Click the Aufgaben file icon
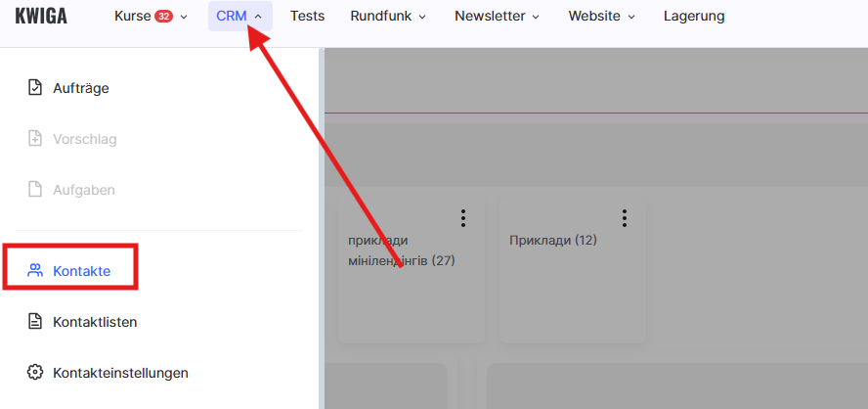This screenshot has height=409, width=868. pyautogui.click(x=35, y=189)
